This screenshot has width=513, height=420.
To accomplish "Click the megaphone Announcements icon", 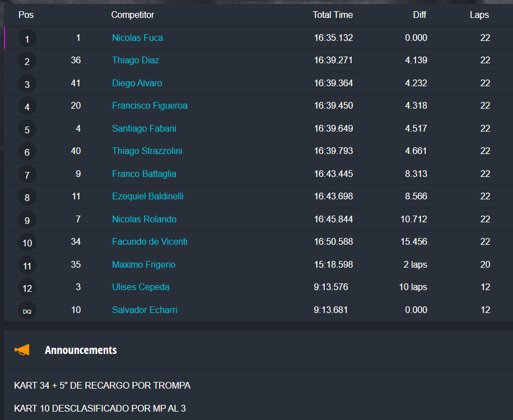I will click(x=22, y=350).
